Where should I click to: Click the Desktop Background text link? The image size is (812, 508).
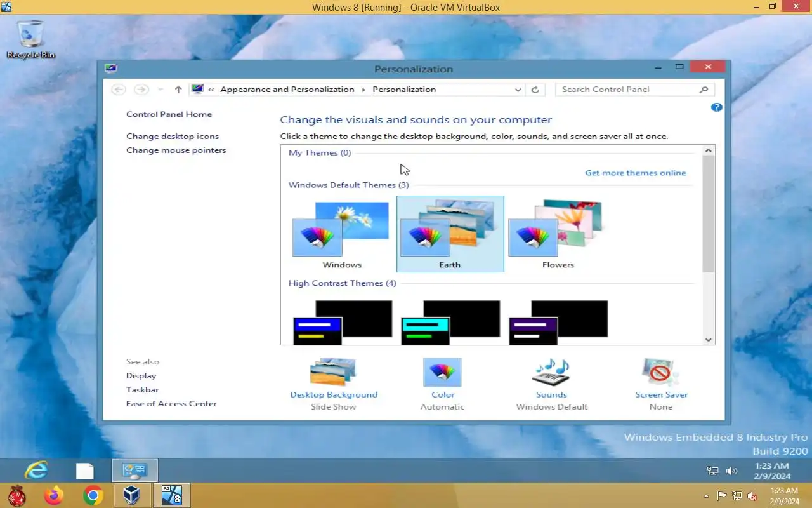point(334,394)
